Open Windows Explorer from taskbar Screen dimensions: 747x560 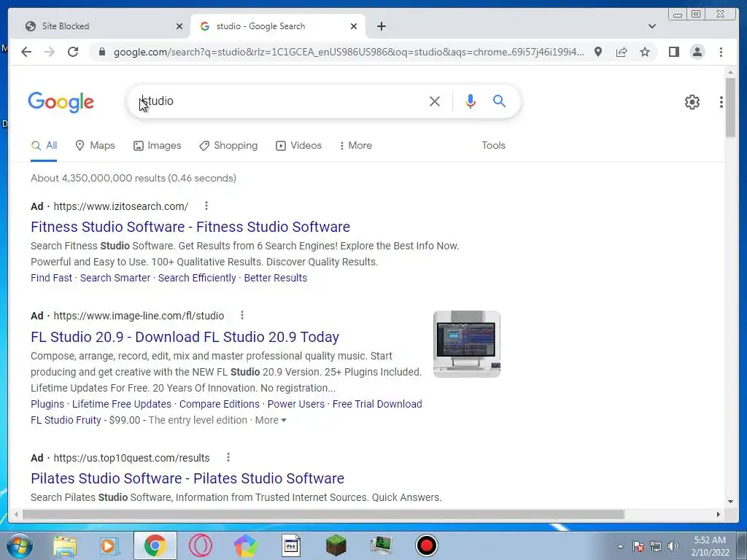coord(65,545)
